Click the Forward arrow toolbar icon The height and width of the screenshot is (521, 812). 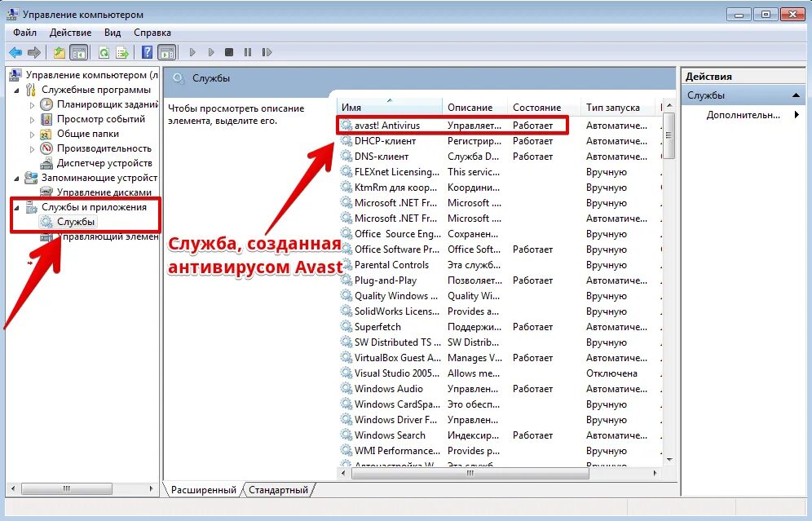pyautogui.click(x=34, y=52)
